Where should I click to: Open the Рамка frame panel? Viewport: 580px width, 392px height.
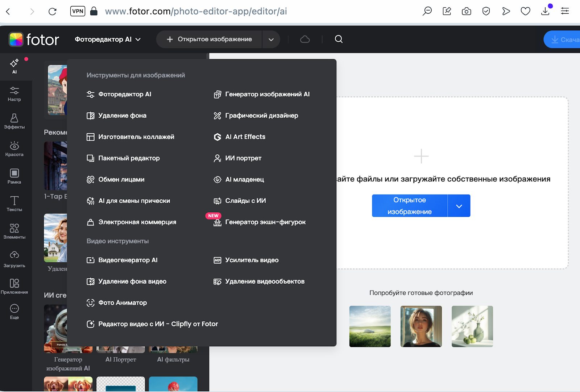tap(14, 176)
